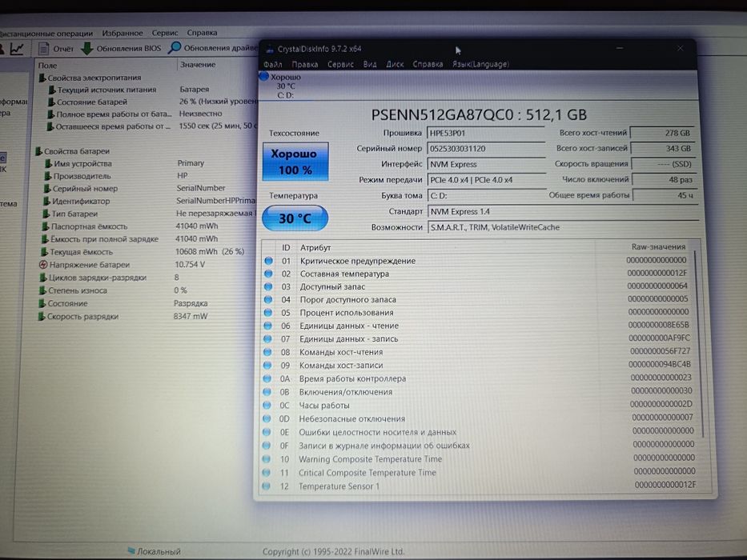Viewport: 747px width, 560px height.
Task: Click the SMART attribute list scrollbar
Action: (698, 344)
